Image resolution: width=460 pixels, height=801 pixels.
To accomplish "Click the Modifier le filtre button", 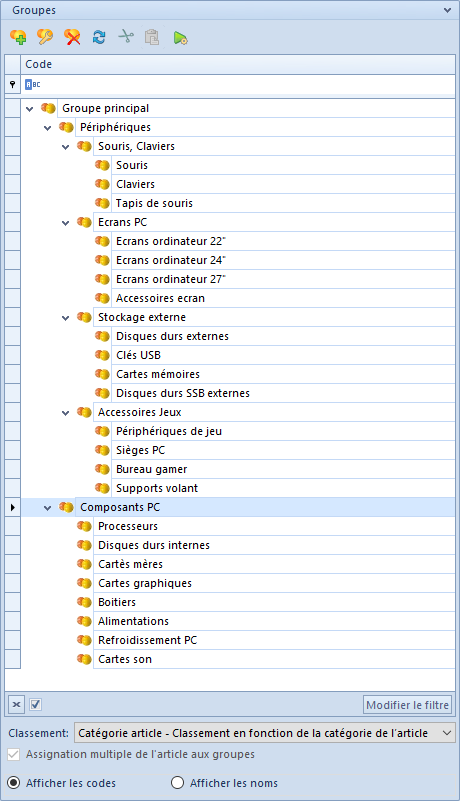I will click(407, 705).
